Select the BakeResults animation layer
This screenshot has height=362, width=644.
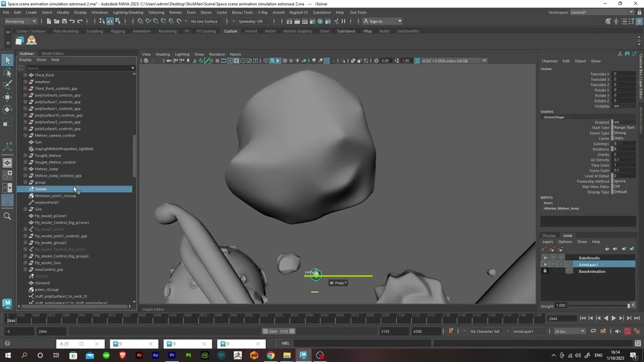589,258
